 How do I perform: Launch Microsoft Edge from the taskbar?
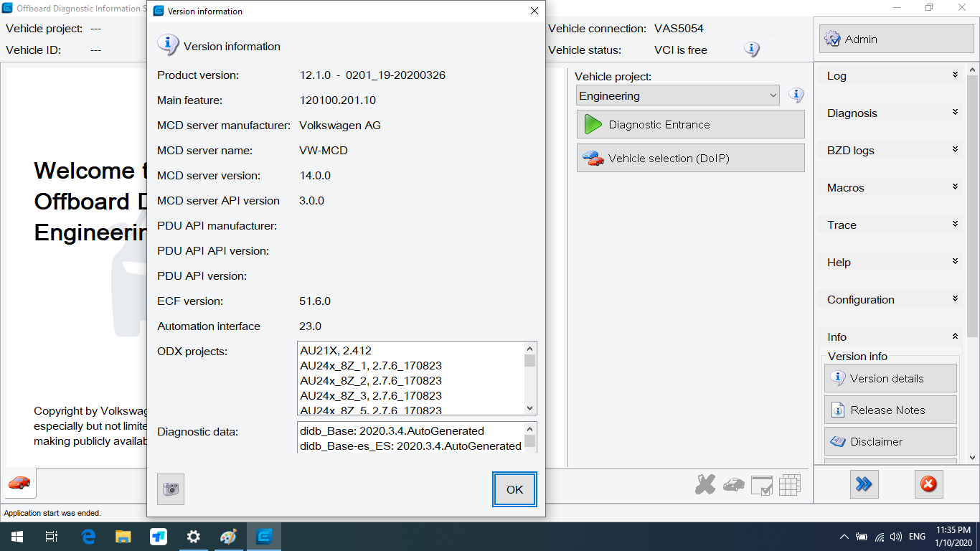coord(88,537)
